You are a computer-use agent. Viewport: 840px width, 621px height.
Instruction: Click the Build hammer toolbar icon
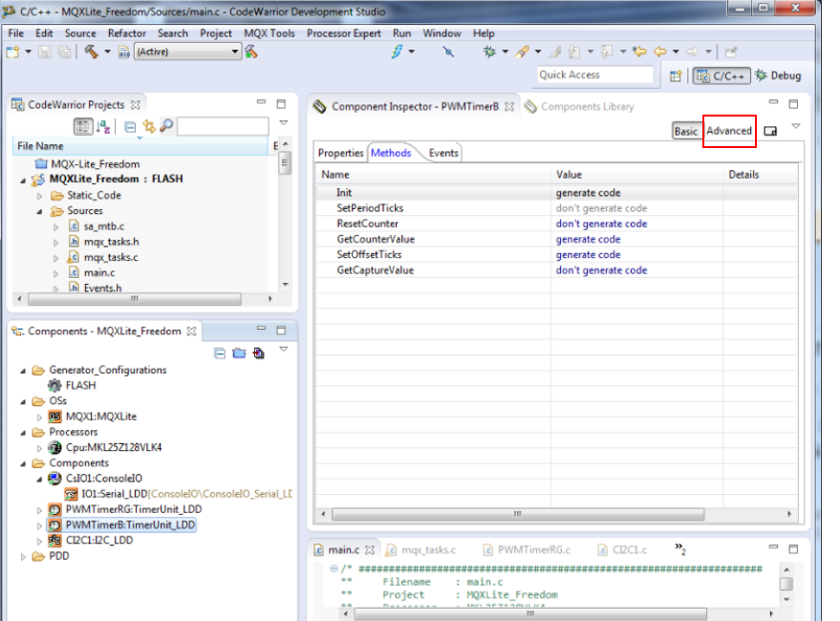coord(91,52)
